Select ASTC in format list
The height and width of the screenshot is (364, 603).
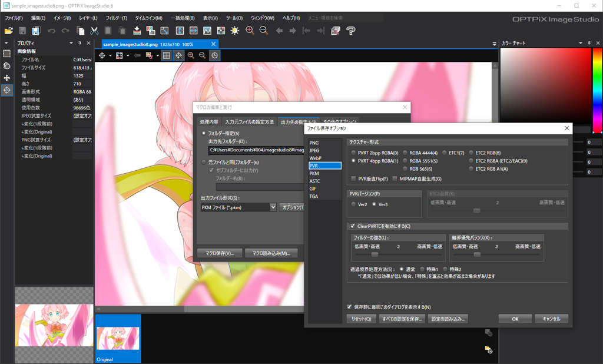pyautogui.click(x=314, y=181)
